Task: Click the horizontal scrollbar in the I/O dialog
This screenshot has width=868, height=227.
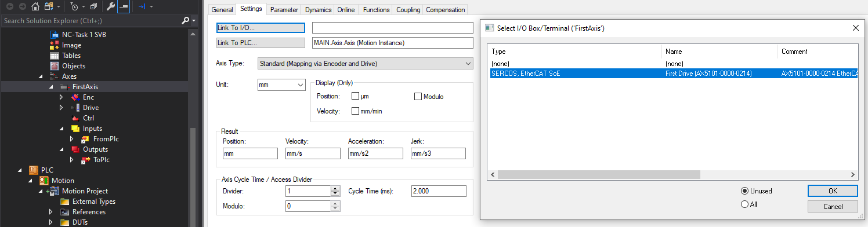Action: point(599,174)
